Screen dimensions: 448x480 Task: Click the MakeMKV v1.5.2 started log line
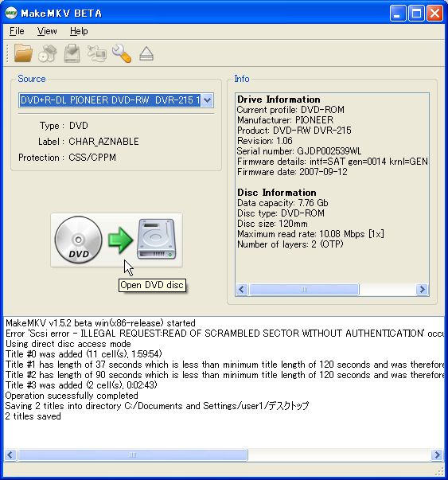pyautogui.click(x=100, y=323)
